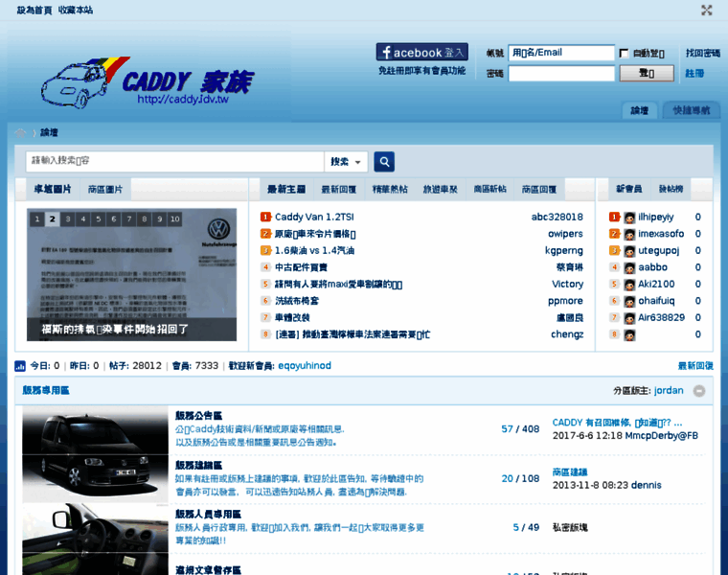
Task: Show slideshow image number 5
Action: pos(99,218)
